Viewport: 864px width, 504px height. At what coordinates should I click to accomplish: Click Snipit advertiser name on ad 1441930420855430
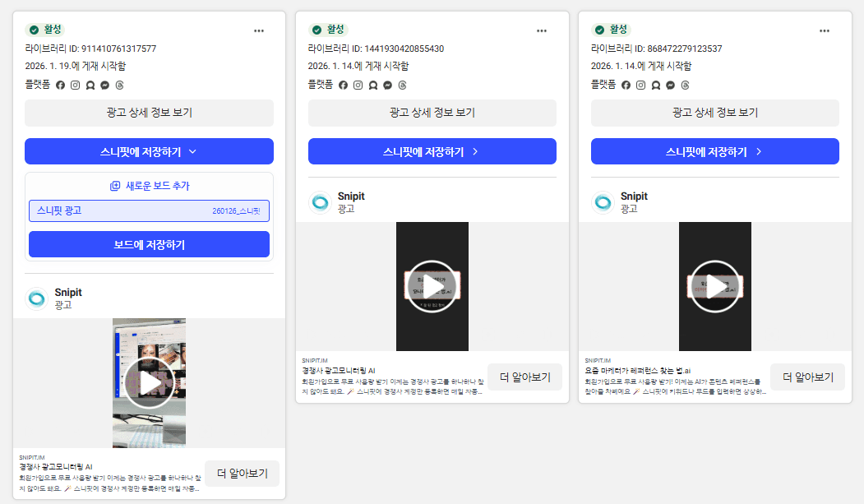351,197
